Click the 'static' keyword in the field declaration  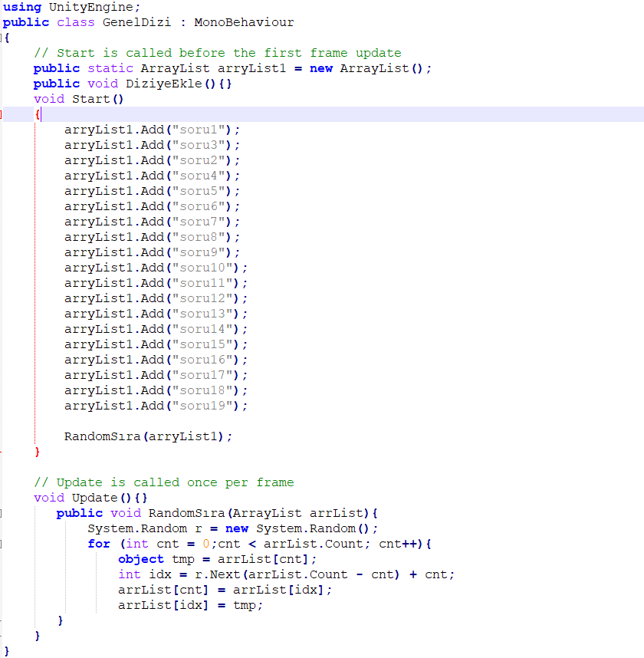(110, 68)
